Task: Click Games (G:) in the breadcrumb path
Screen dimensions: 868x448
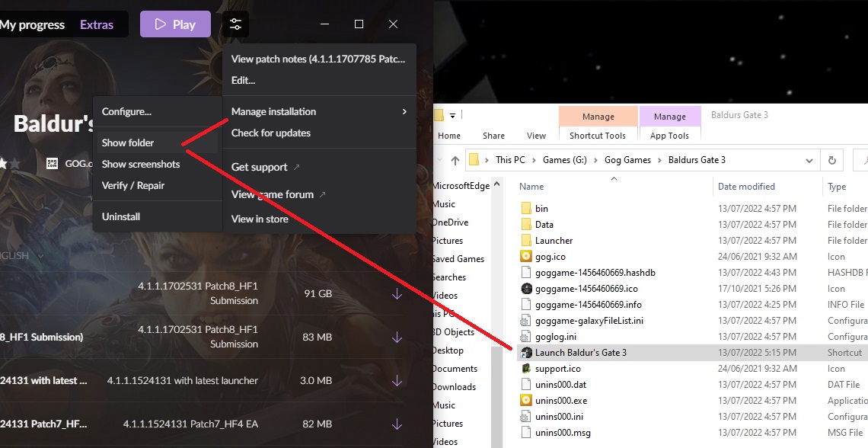Action: pyautogui.click(x=565, y=159)
